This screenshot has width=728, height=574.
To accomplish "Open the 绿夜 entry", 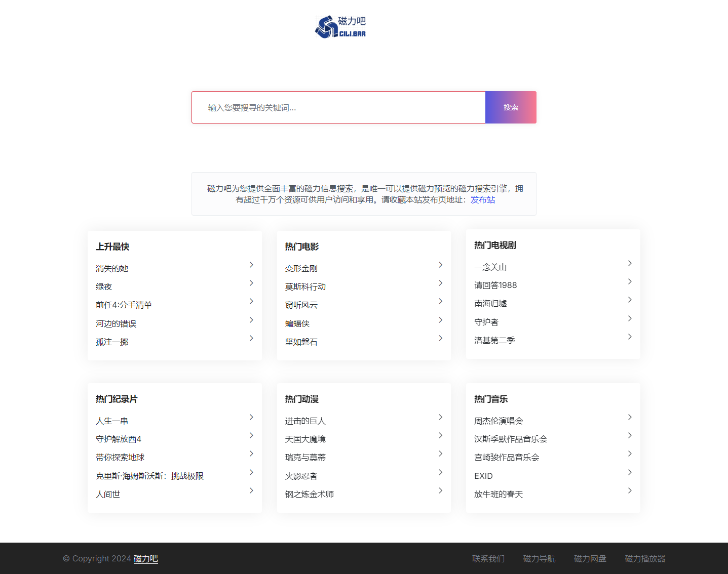I will tap(104, 286).
